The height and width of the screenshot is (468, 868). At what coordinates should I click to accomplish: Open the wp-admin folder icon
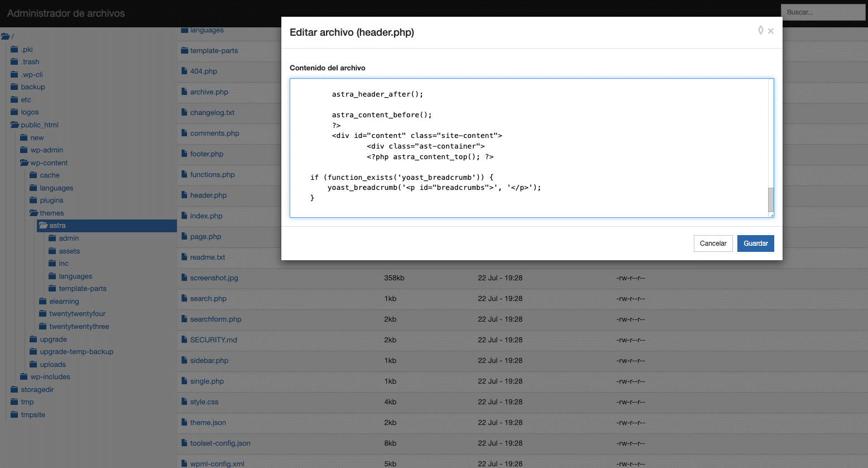click(24, 150)
